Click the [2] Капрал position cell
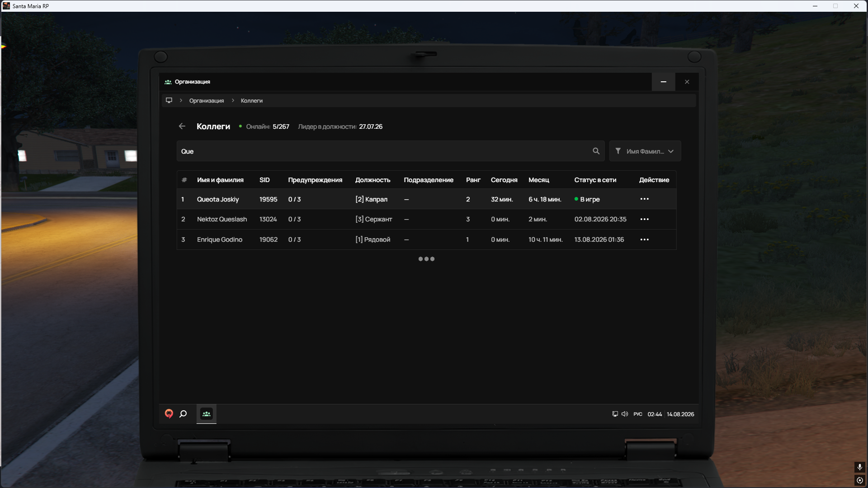The image size is (868, 488). [372, 199]
